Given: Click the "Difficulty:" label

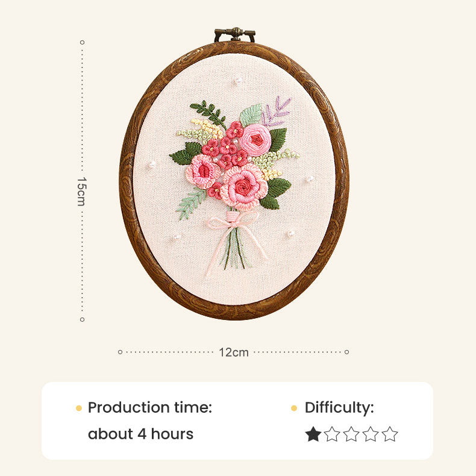Looking at the screenshot, I should pos(339,408).
